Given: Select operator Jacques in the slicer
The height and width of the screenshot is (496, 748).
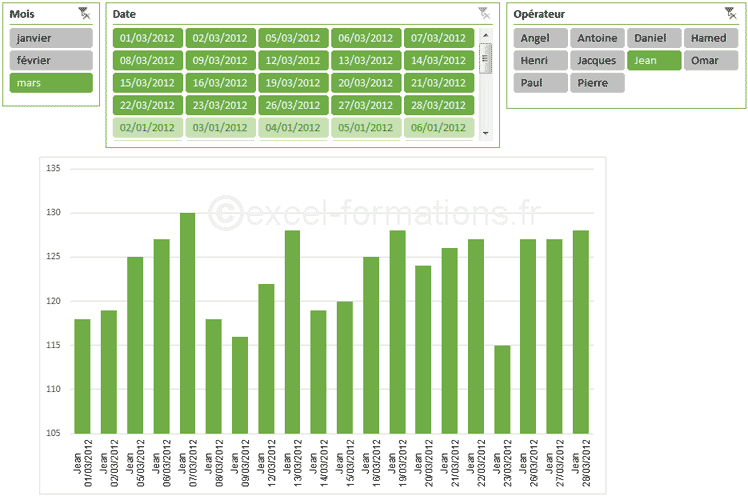Looking at the screenshot, I should (x=597, y=61).
